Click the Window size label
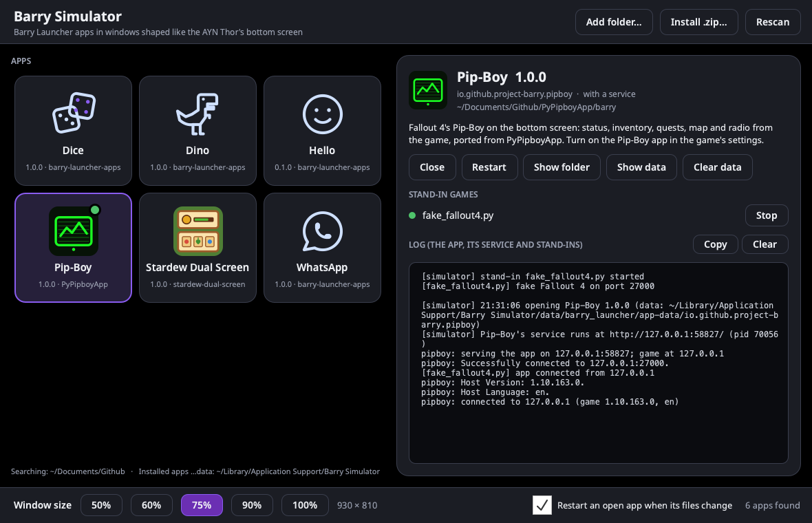This screenshot has height=523, width=812. click(x=43, y=505)
